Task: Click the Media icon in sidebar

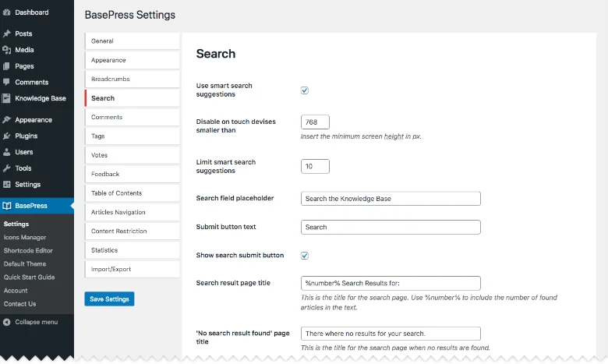Action: [6, 50]
